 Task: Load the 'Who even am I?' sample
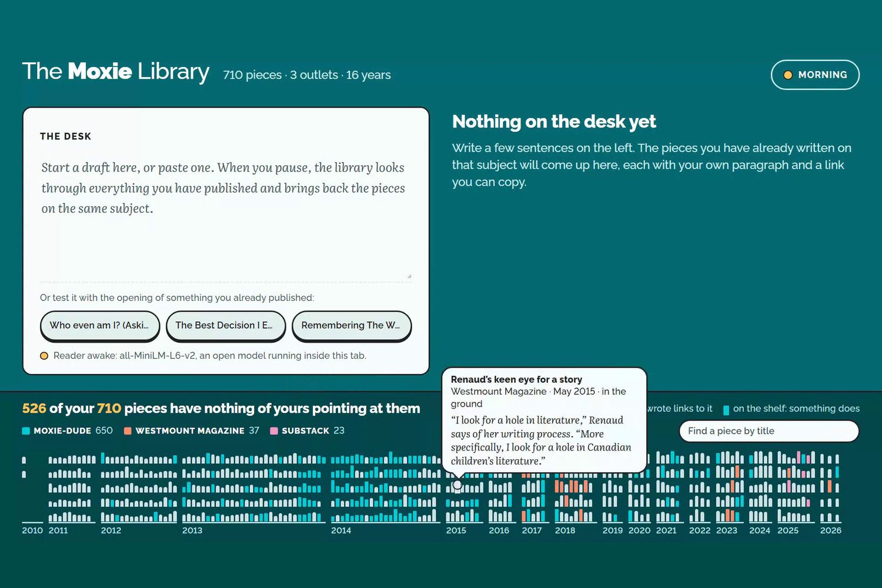[100, 325]
